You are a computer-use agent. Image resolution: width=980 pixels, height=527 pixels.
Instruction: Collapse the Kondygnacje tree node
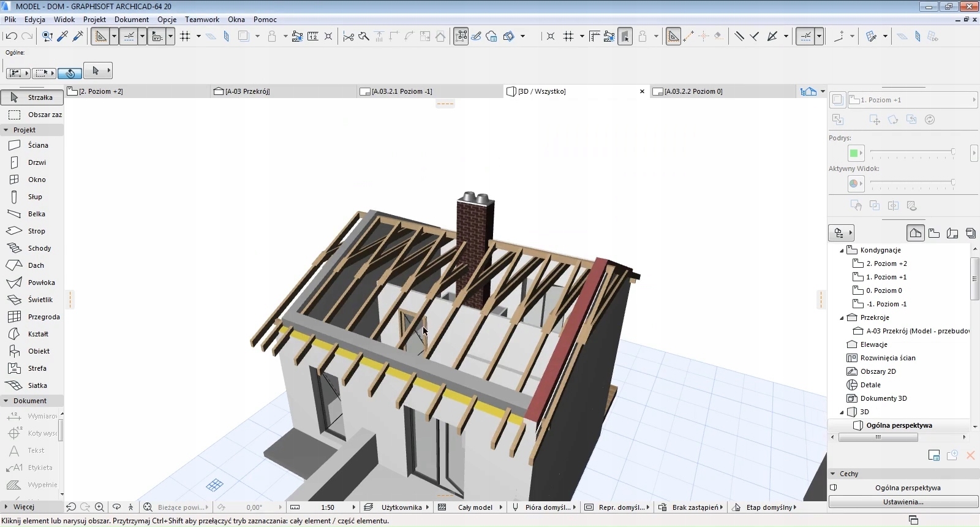click(842, 250)
